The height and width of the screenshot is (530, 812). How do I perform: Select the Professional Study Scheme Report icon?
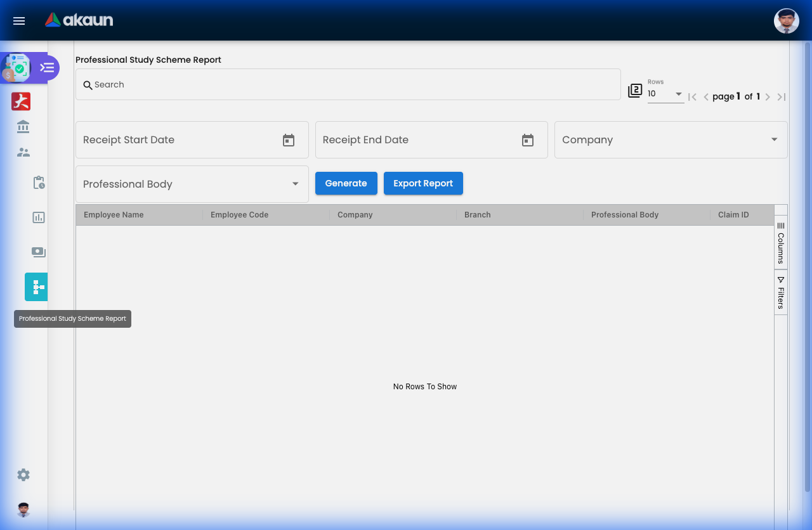tap(37, 287)
